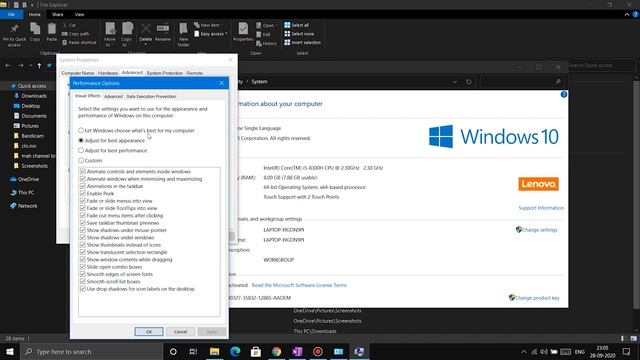The height and width of the screenshot is (360, 640).
Task: Uncheck Show shadows under mouse pointer
Action: [x=83, y=230]
